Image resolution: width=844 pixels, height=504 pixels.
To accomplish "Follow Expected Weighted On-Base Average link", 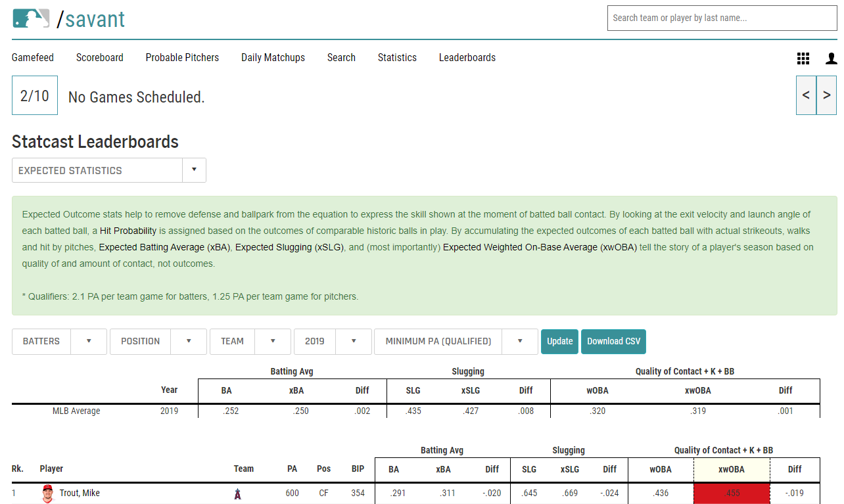I will [540, 248].
